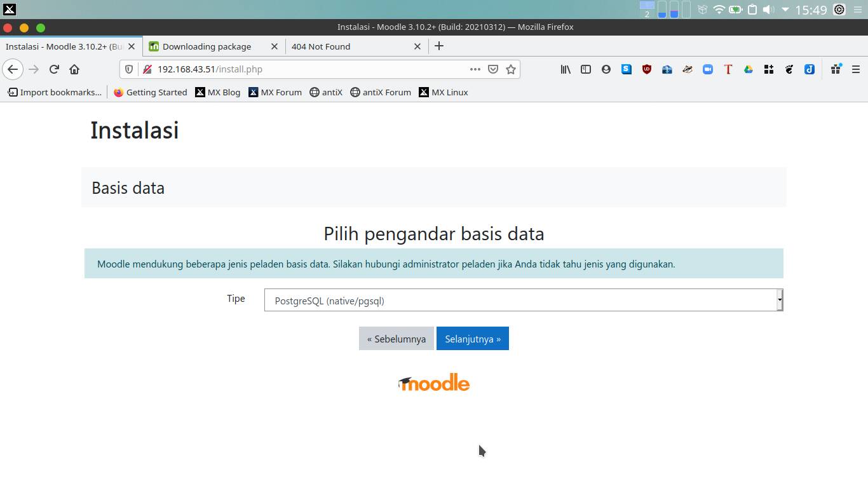868x488 pixels.
Task: Open Getting Started bookmark
Action: pyautogui.click(x=150, y=92)
